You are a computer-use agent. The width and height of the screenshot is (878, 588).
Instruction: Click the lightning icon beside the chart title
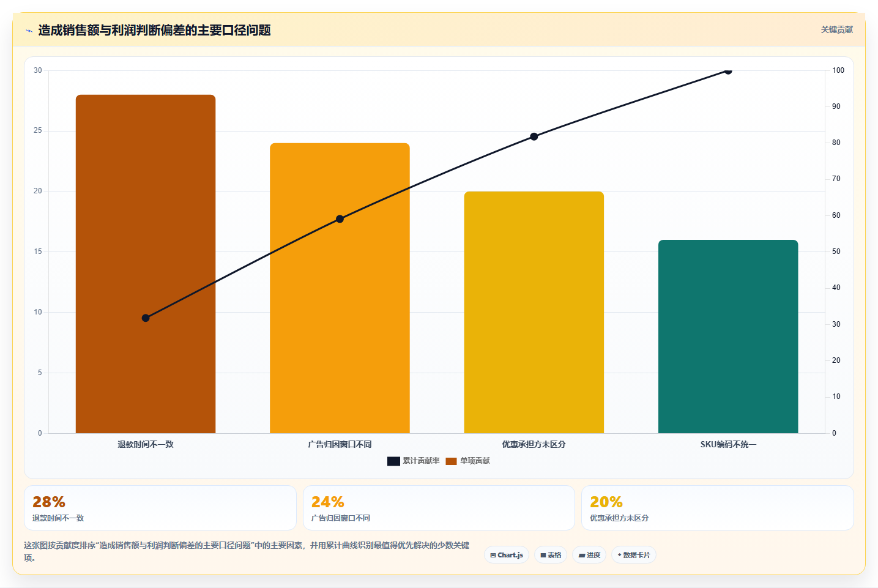click(x=29, y=31)
